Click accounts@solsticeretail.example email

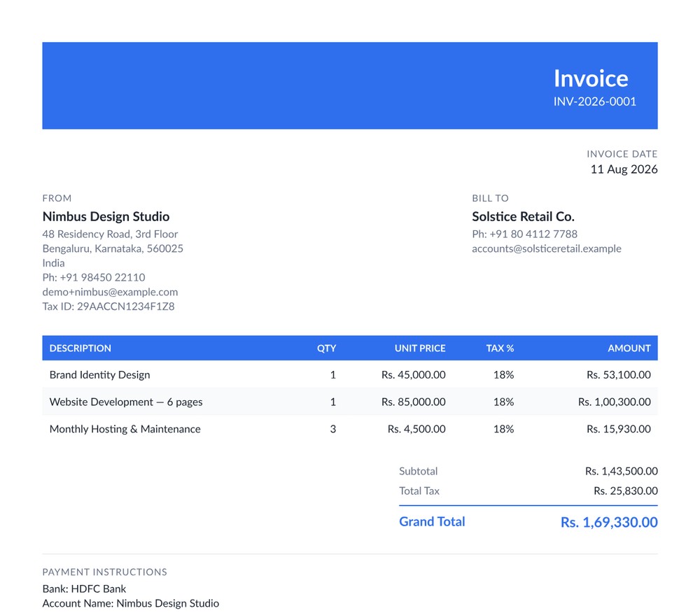coord(547,248)
